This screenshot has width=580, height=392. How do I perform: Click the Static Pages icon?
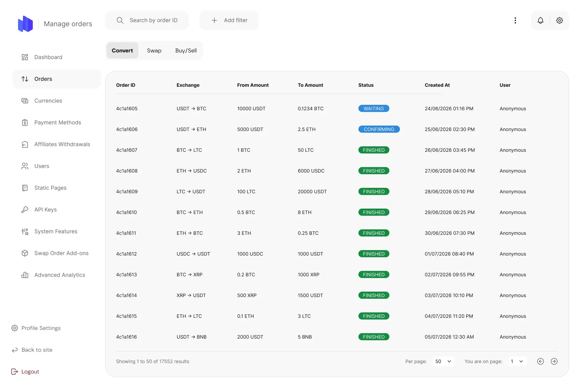[x=25, y=188]
